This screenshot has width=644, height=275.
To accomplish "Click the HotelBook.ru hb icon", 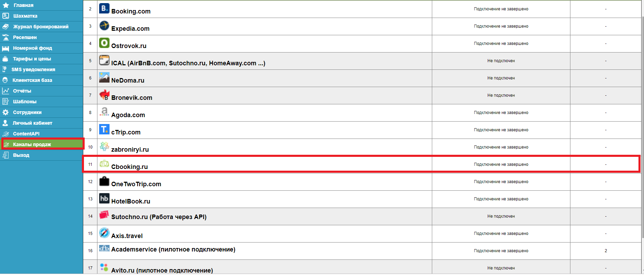I will [x=104, y=198].
